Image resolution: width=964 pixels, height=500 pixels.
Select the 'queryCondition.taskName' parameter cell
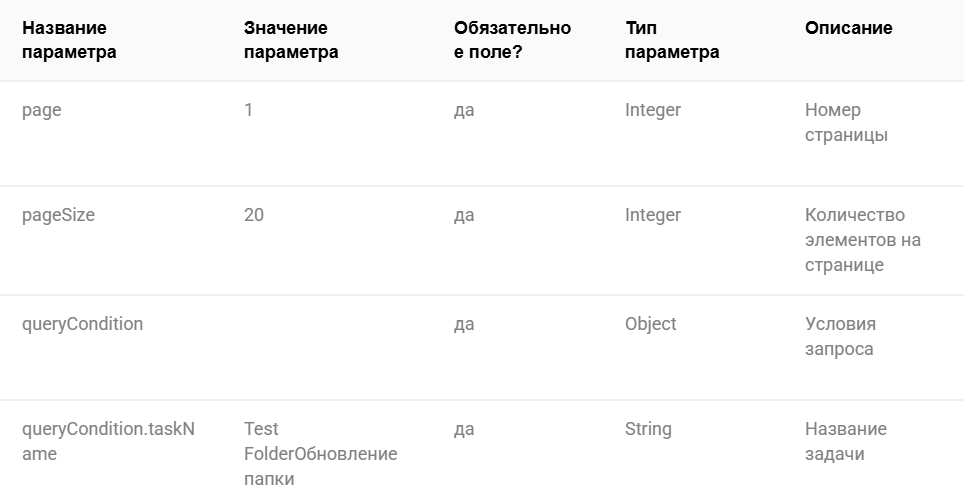108,441
